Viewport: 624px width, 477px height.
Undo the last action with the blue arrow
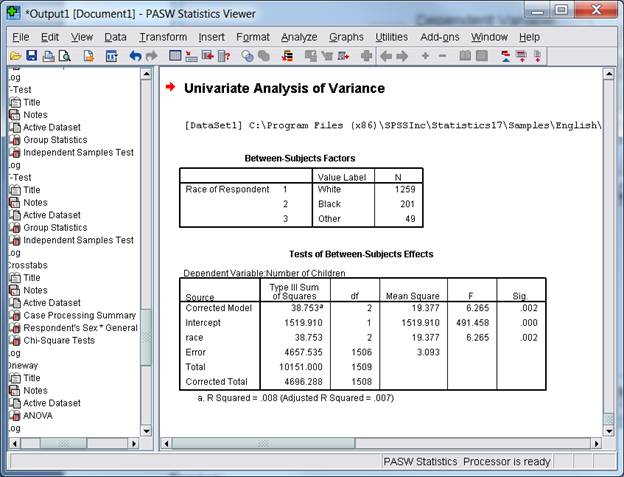135,56
